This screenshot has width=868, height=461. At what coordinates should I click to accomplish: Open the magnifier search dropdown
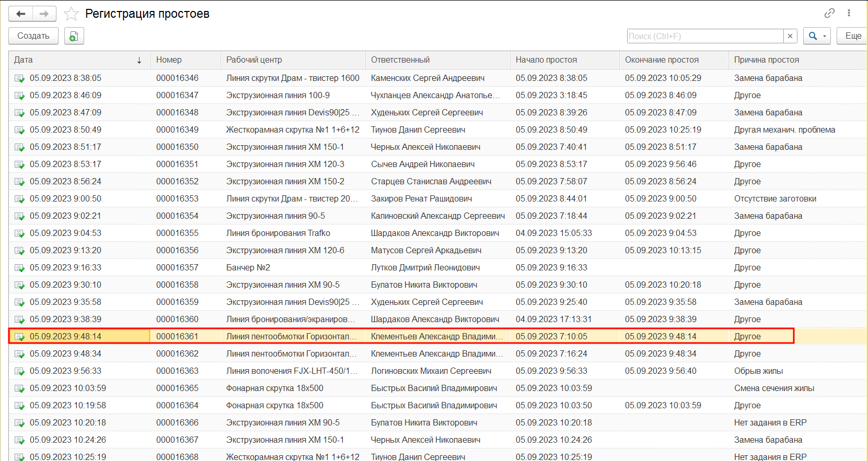(817, 36)
